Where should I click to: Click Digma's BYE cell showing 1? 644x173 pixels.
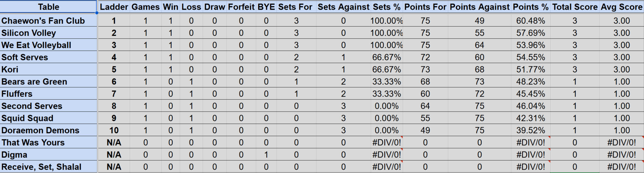[266, 155]
